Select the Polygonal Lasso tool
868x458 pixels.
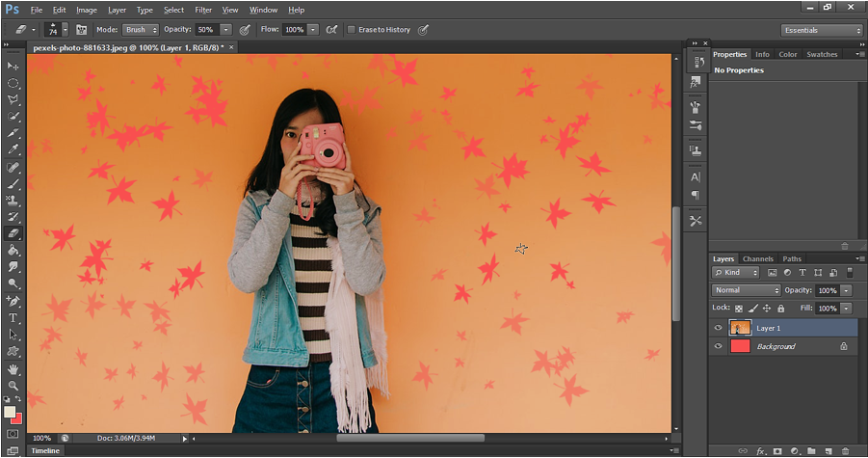pyautogui.click(x=13, y=99)
